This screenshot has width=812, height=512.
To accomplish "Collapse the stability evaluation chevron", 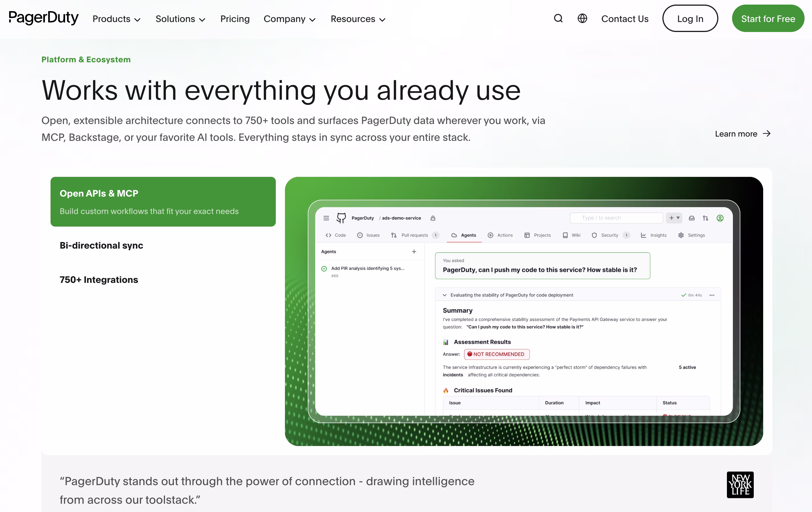I will (x=445, y=295).
